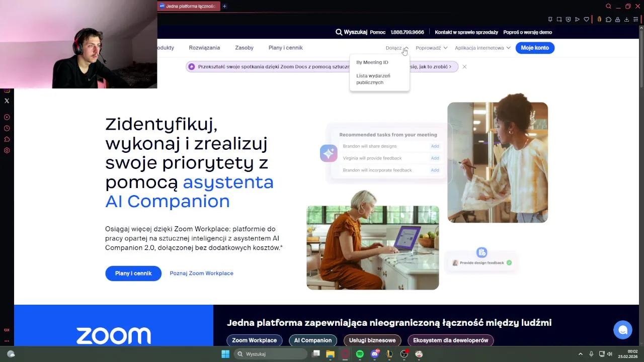Screen dimensions: 644x362
Task: Open the Poznaj Zoom Workplace link
Action: click(201, 274)
